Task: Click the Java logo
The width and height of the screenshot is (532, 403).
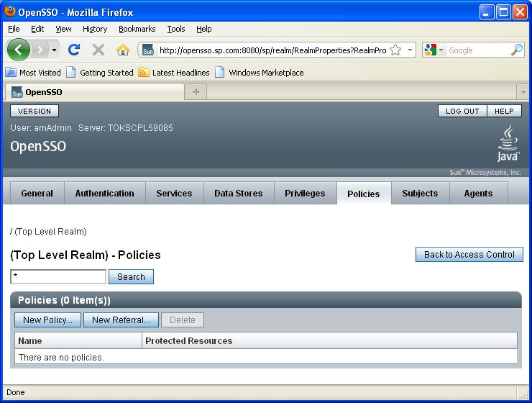Action: (x=508, y=143)
